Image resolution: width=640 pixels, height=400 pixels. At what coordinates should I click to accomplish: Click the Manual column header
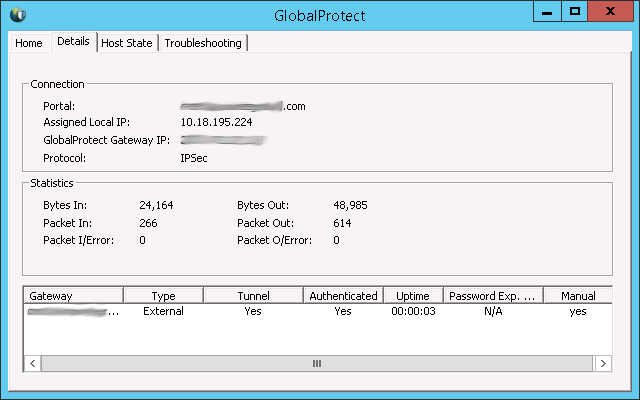coord(578,296)
